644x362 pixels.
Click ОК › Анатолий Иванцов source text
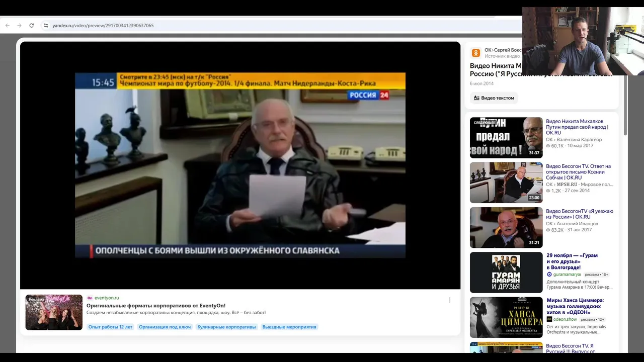pyautogui.click(x=572, y=223)
